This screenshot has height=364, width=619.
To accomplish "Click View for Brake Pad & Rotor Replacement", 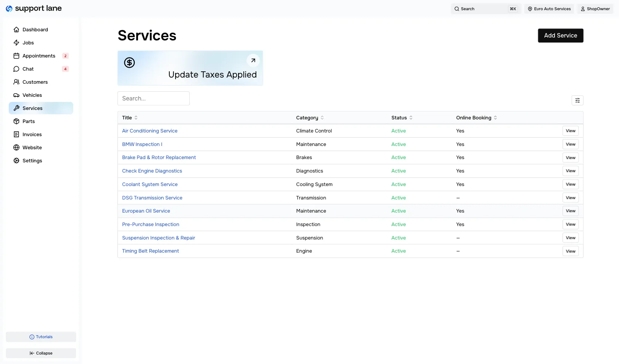I will 571,158.
